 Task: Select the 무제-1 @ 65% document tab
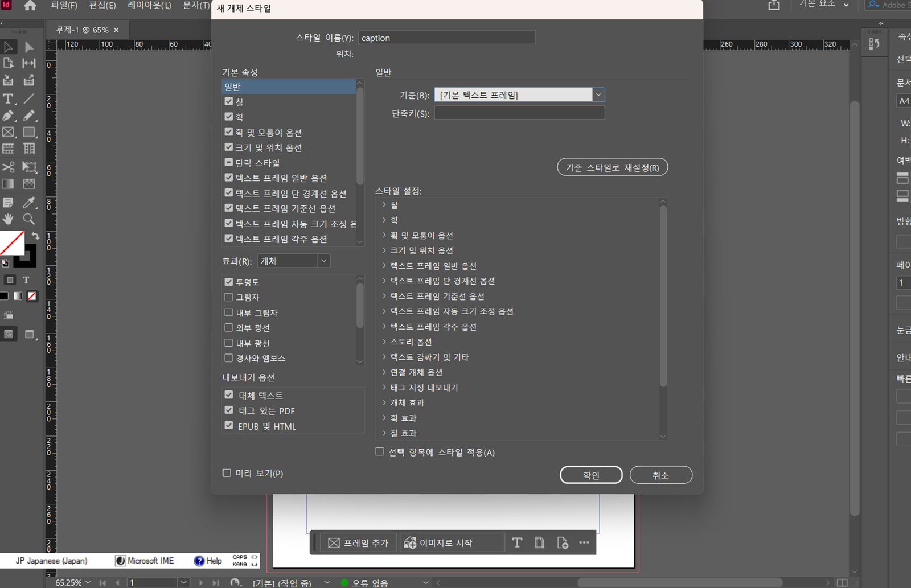[x=82, y=30]
